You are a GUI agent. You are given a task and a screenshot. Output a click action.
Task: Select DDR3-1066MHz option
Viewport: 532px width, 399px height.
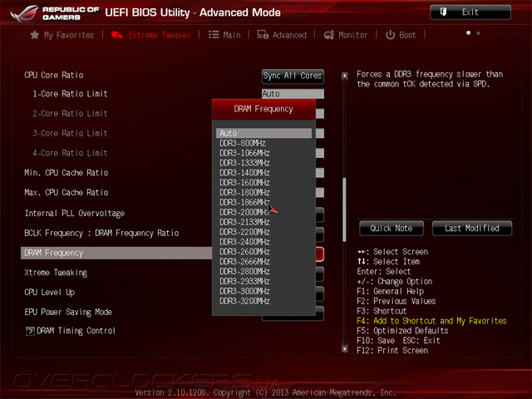click(x=244, y=153)
